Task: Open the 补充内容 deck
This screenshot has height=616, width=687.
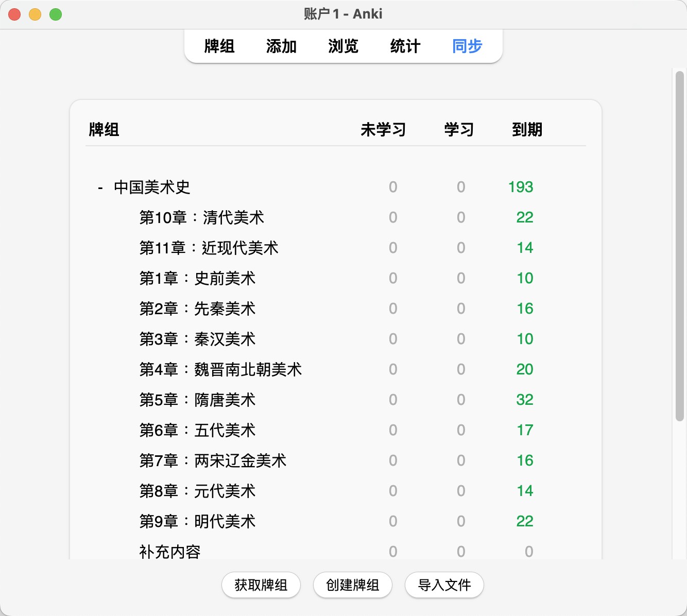Action: [x=170, y=552]
